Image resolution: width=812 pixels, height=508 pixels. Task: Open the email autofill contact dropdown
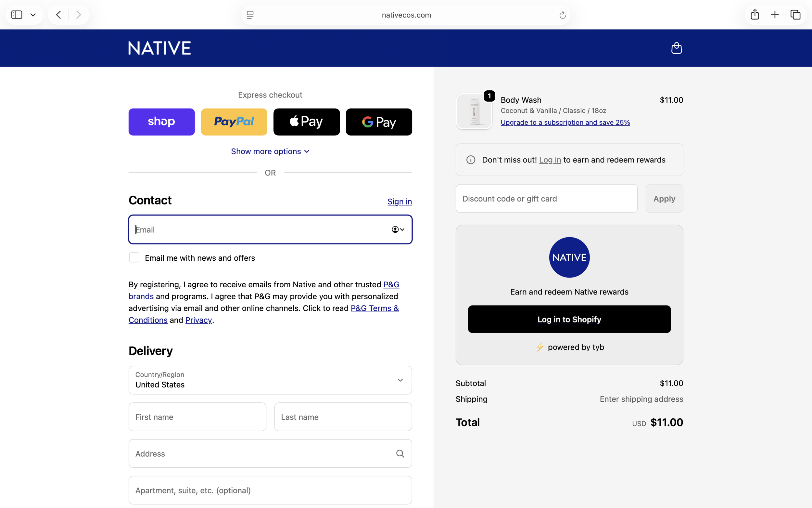pos(398,229)
